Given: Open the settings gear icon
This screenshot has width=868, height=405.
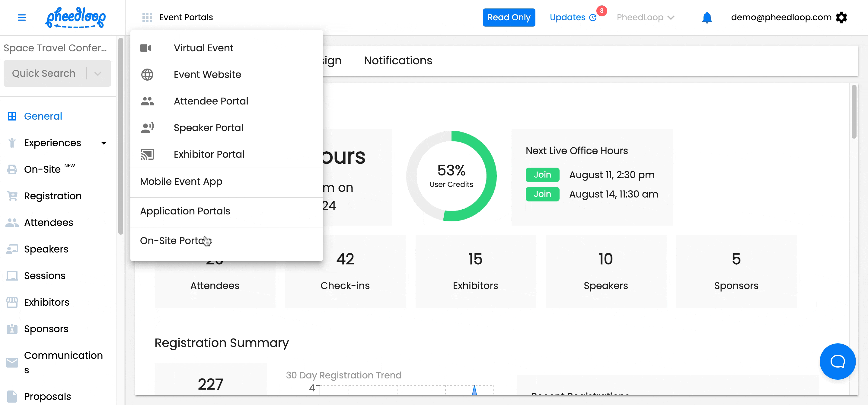Looking at the screenshot, I should [x=841, y=18].
